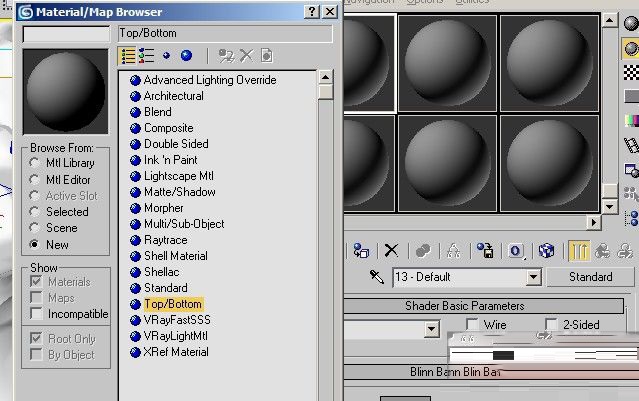The image size is (639, 401).
Task: Click Put to Library icon
Action: [485, 251]
